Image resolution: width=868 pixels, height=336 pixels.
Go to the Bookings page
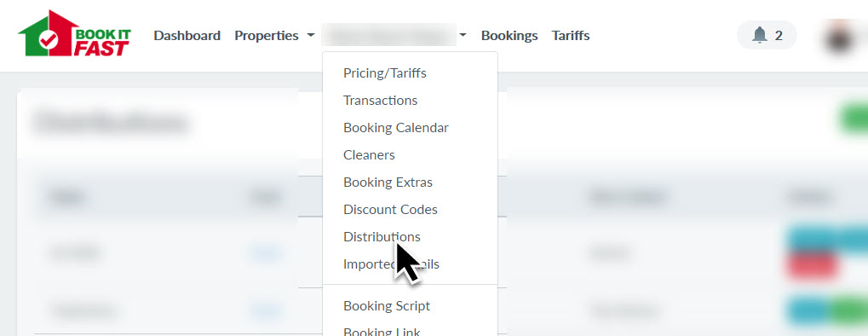[509, 36]
